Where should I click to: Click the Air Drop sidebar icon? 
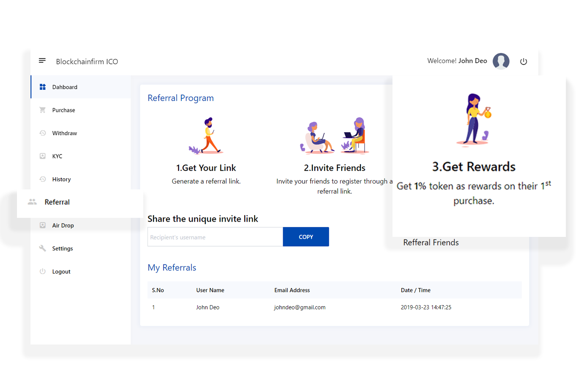click(x=42, y=225)
